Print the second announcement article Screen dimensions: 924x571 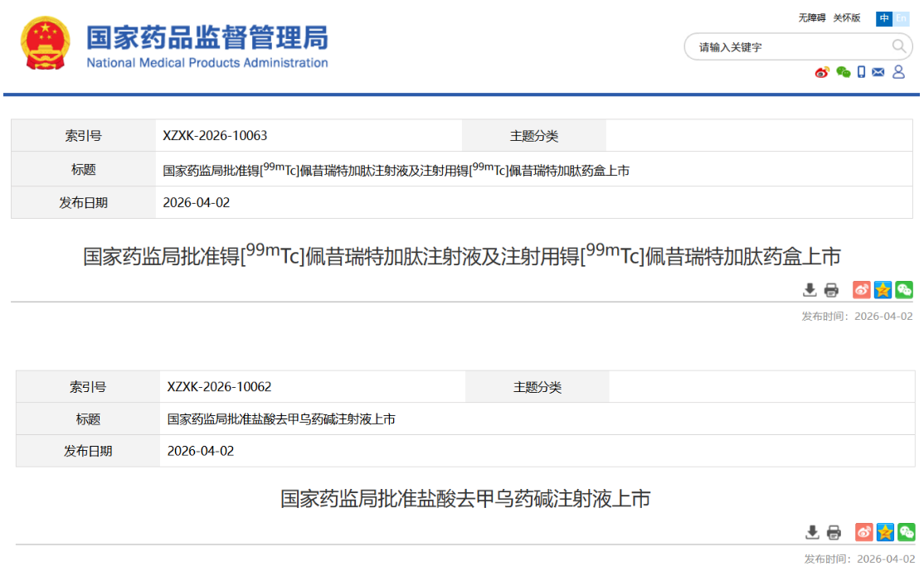(834, 532)
